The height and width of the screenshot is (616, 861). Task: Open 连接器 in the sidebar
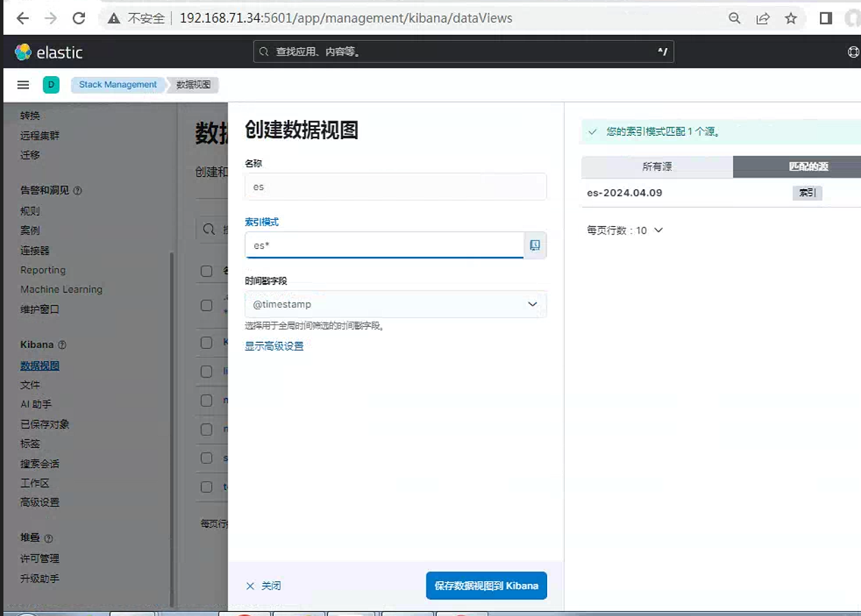(x=35, y=251)
